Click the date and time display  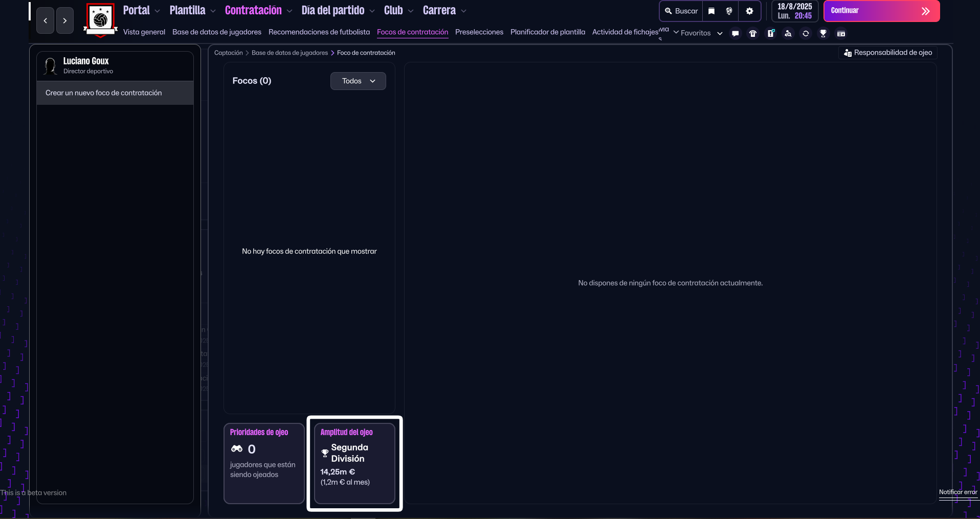coord(795,11)
